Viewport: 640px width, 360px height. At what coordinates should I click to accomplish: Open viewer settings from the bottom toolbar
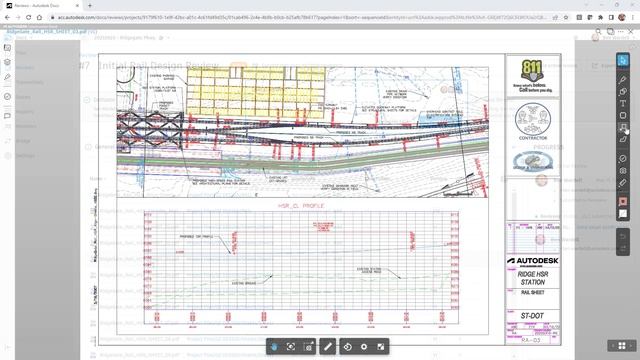(x=364, y=347)
